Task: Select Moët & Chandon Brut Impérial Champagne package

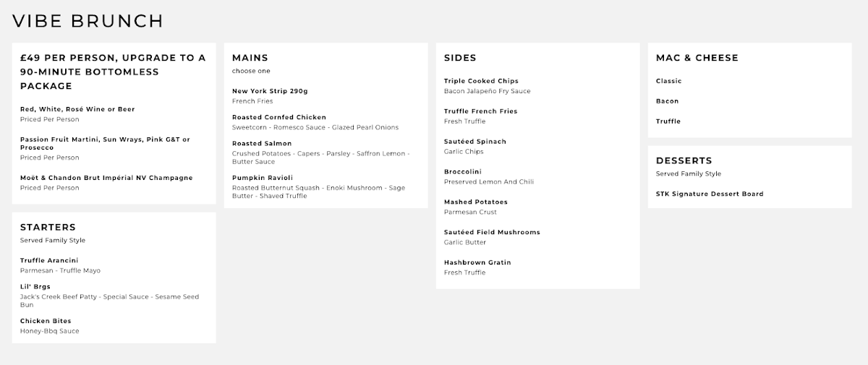Action: 106,178
